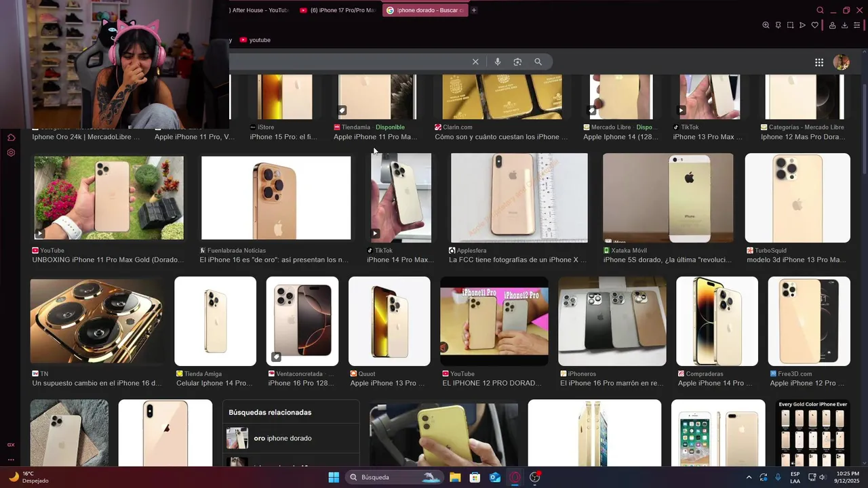Click the microphone tray icon
The width and height of the screenshot is (868, 488).
click(x=778, y=477)
